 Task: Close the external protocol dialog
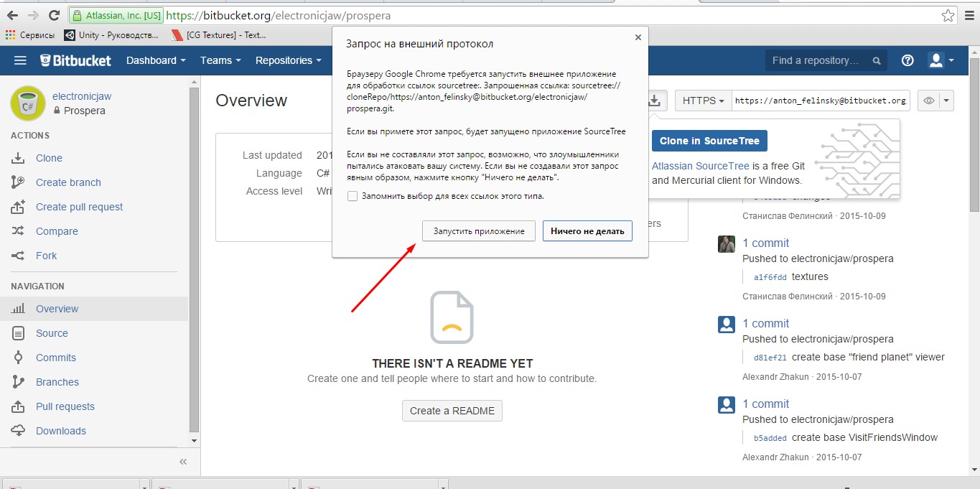pos(638,37)
